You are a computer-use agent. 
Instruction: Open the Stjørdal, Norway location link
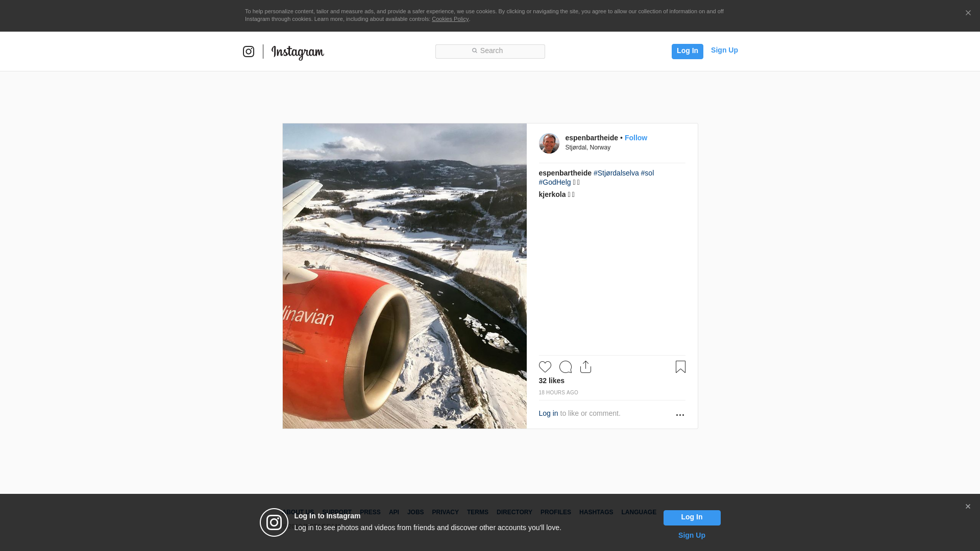(587, 147)
